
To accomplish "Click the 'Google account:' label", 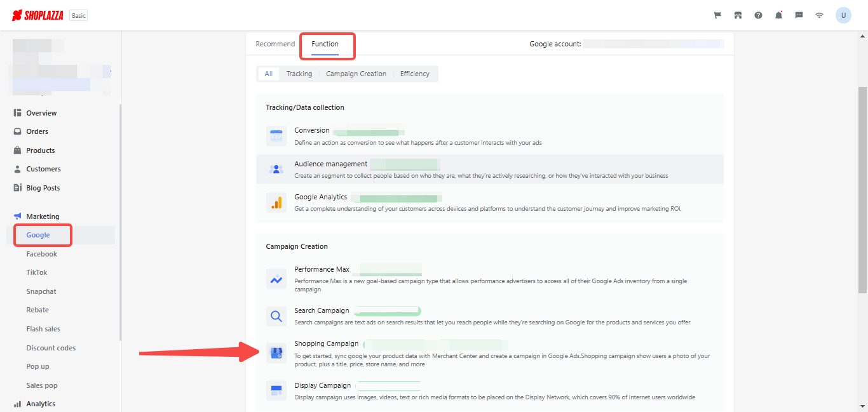I will coord(555,44).
